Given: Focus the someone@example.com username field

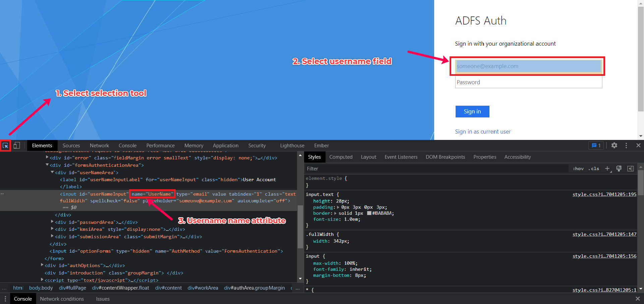Looking at the screenshot, I should 529,66.
